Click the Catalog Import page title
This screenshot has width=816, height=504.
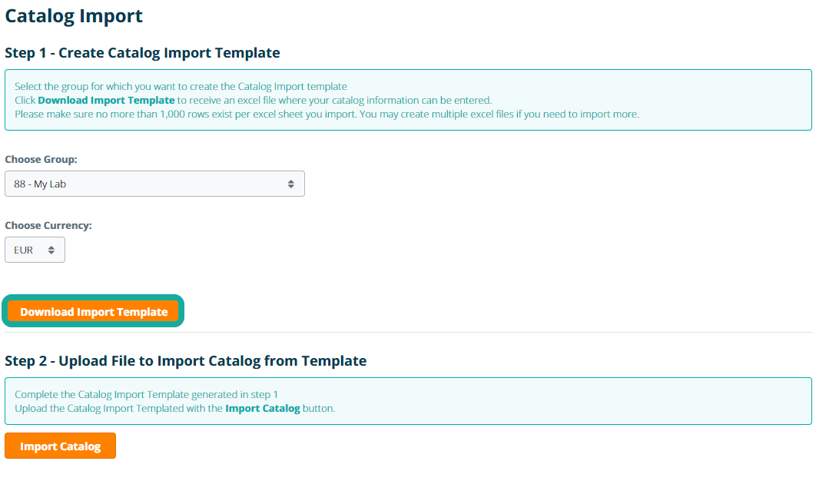(74, 15)
